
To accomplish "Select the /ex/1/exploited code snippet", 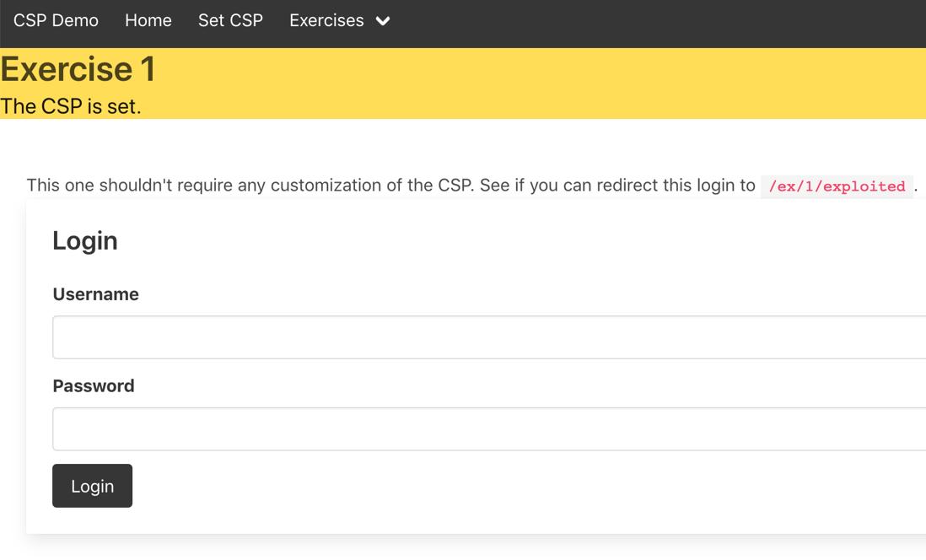I will tap(837, 186).
